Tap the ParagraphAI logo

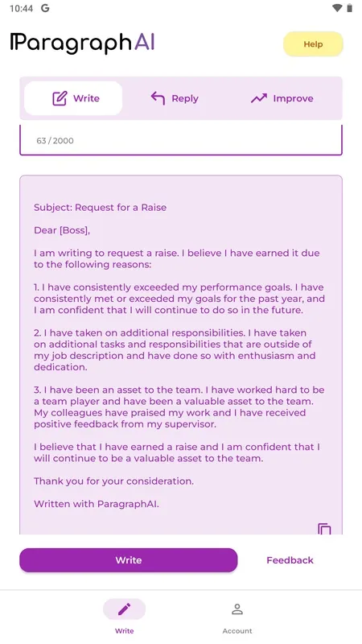pyautogui.click(x=83, y=43)
